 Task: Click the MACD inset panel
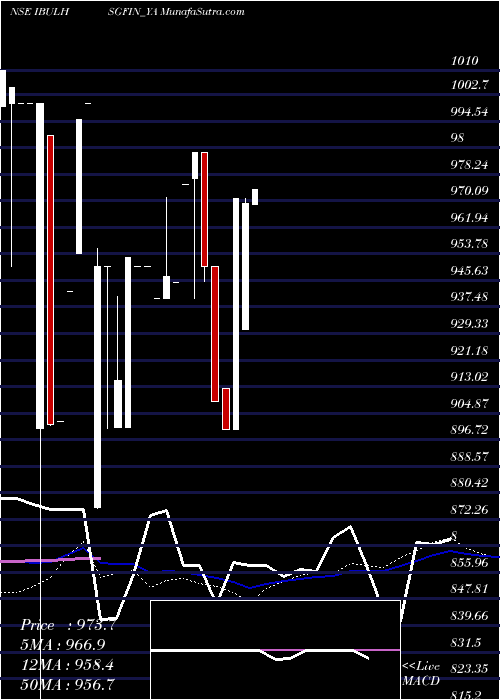[275, 650]
